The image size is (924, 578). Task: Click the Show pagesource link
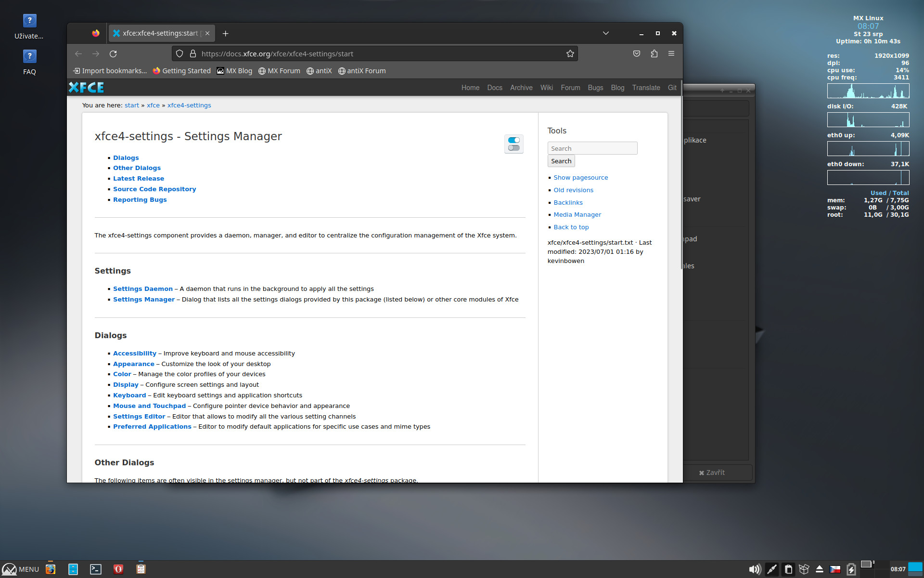click(580, 178)
